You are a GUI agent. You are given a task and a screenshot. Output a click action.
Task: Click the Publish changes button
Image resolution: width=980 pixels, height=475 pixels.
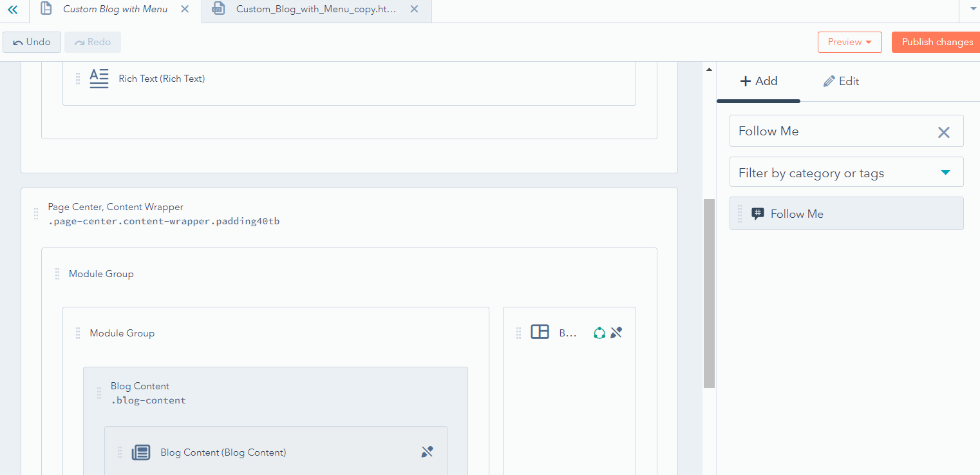[937, 42]
